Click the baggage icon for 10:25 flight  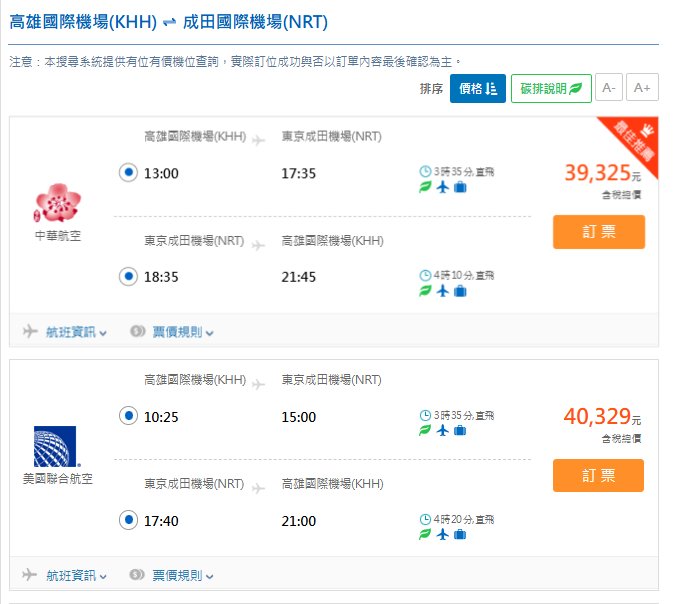[460, 430]
